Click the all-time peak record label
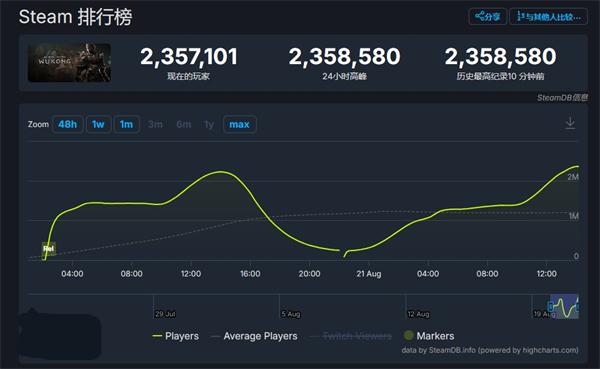 click(x=500, y=77)
